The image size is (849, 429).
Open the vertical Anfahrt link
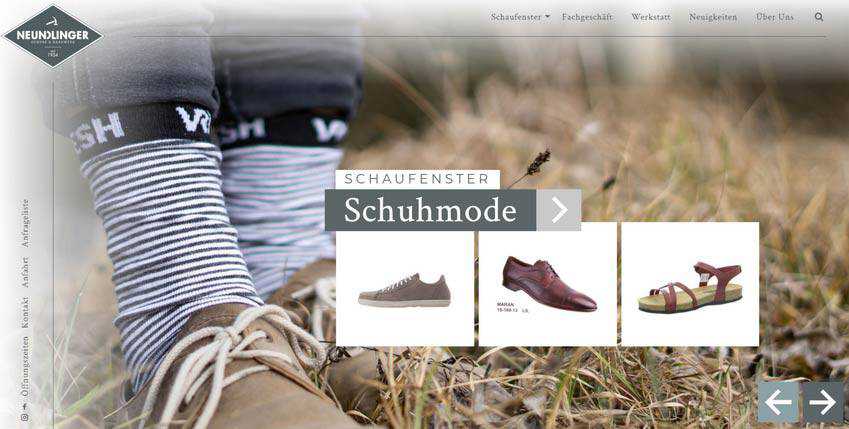25,272
